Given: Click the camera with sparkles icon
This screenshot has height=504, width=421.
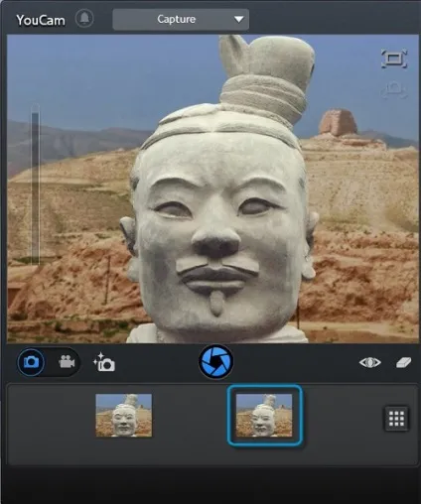Looking at the screenshot, I should [x=104, y=362].
